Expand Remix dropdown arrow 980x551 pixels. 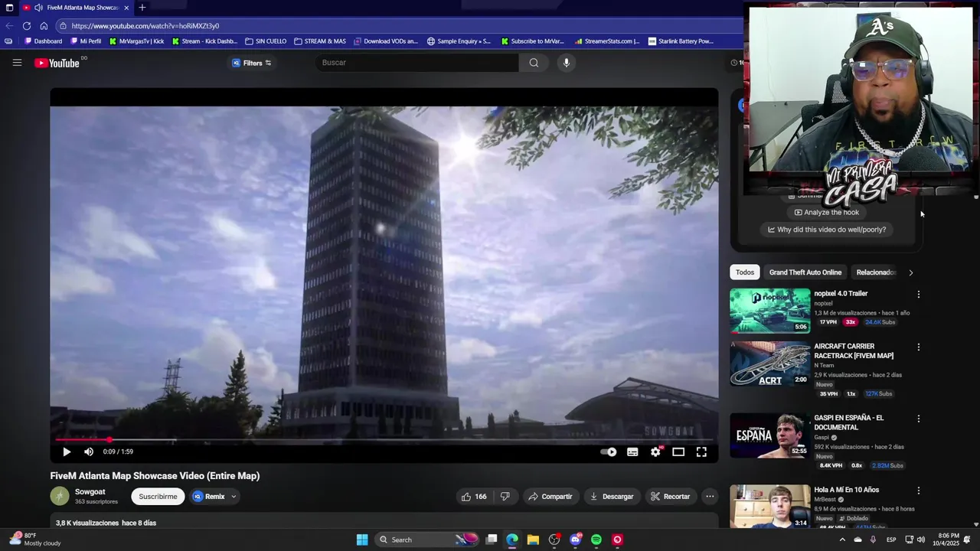(234, 497)
